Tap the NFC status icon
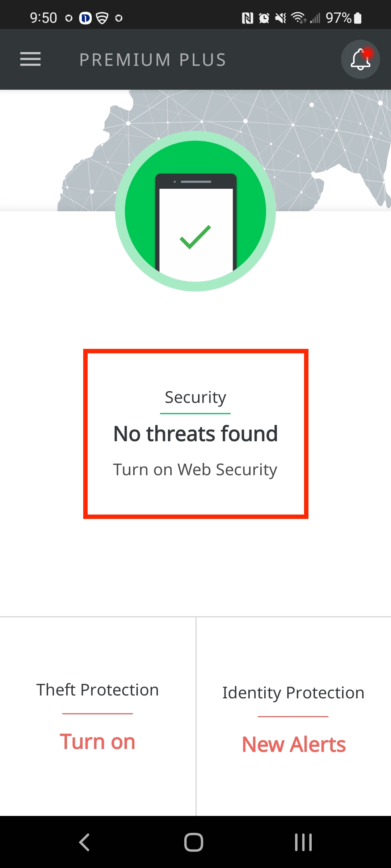Viewport: 391px width, 868px height. 247,18
